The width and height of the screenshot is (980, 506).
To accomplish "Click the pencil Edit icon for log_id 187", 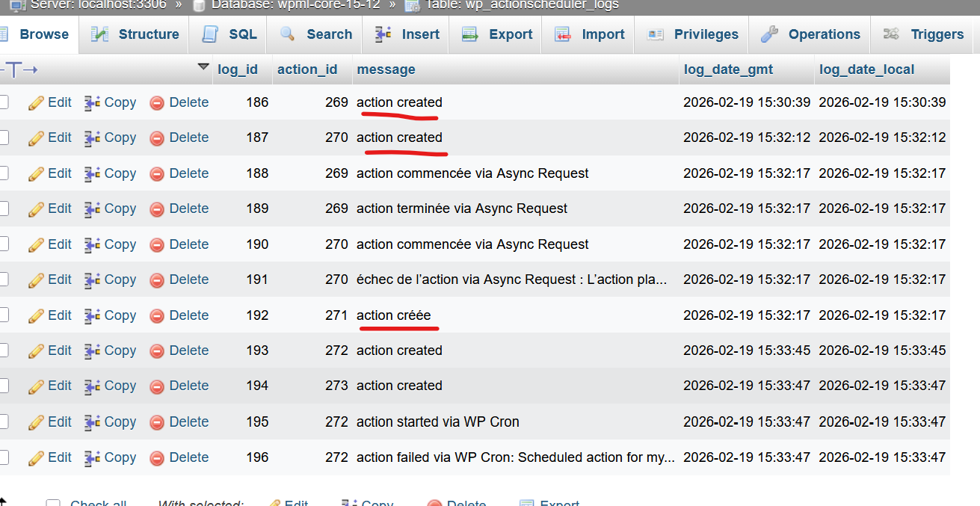I will click(x=37, y=138).
